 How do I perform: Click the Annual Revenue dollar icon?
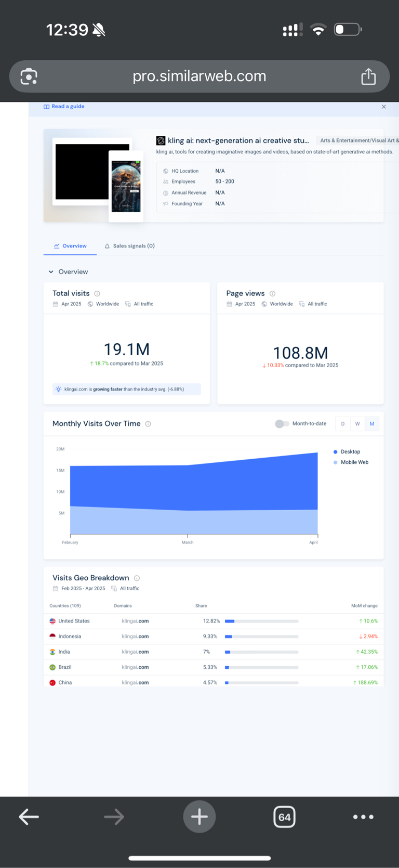pos(166,193)
